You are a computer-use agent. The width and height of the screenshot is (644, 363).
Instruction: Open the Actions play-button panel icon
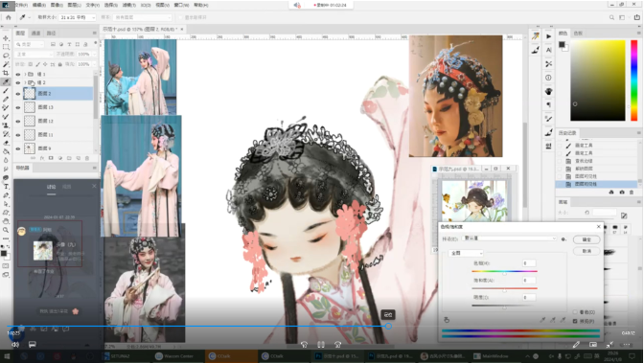(549, 36)
